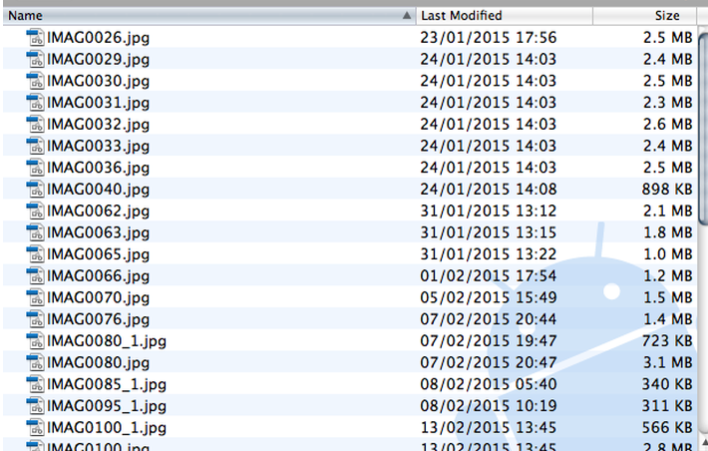Image resolution: width=708 pixels, height=451 pixels.
Task: Select the IMAG0065.jpg file icon
Action: pos(35,254)
